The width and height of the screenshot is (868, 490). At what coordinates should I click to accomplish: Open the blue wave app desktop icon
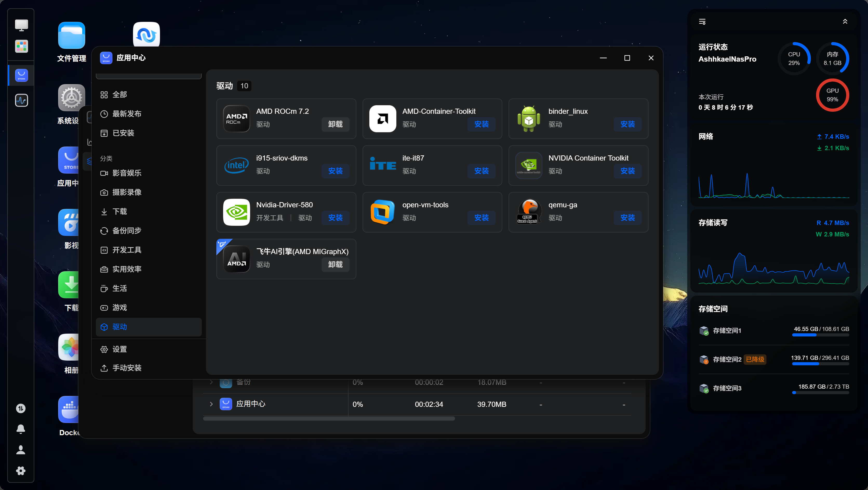(146, 34)
